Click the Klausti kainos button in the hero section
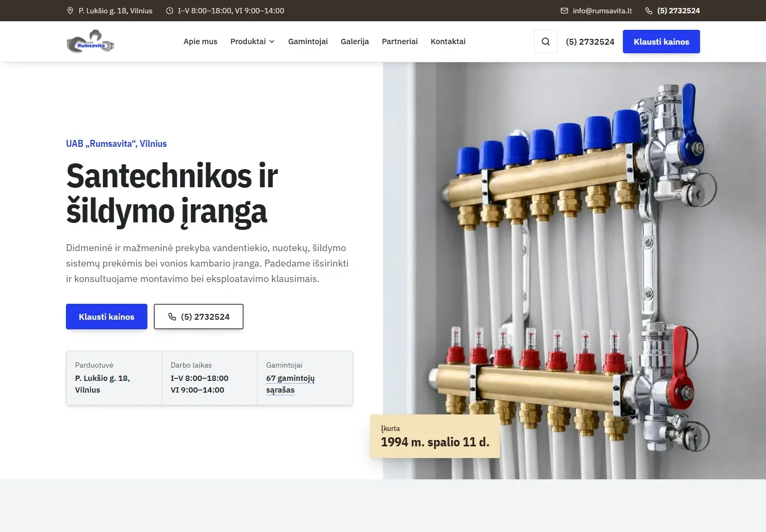 click(x=106, y=317)
